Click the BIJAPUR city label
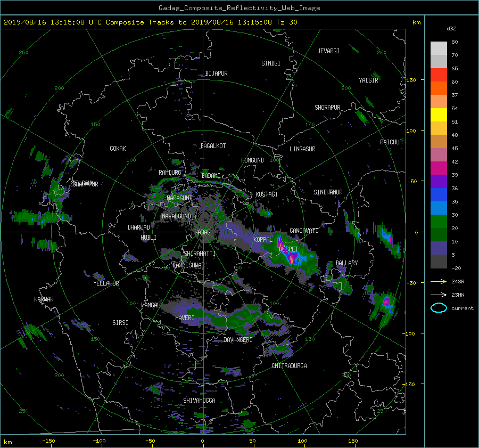Screen dimensions: 479x448 [216, 74]
